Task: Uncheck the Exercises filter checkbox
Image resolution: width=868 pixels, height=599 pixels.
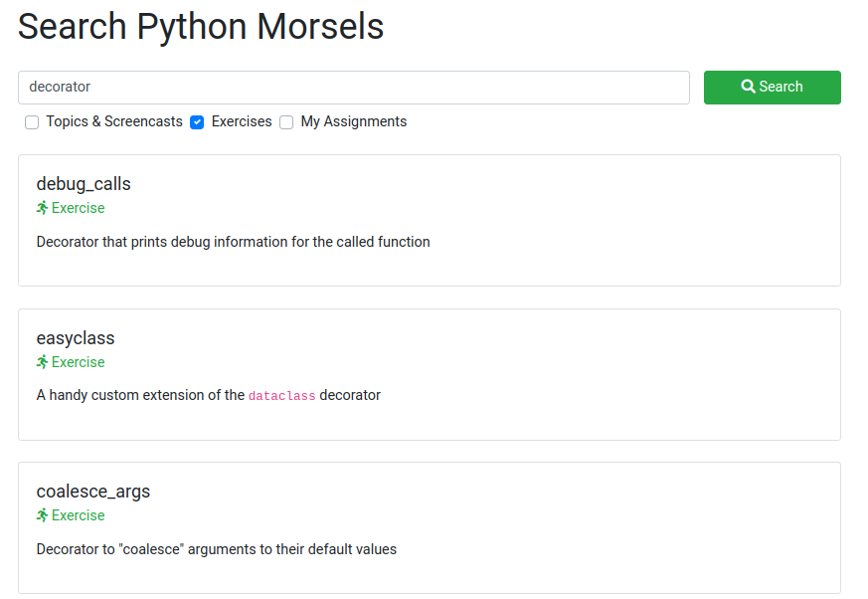Action: click(x=197, y=122)
